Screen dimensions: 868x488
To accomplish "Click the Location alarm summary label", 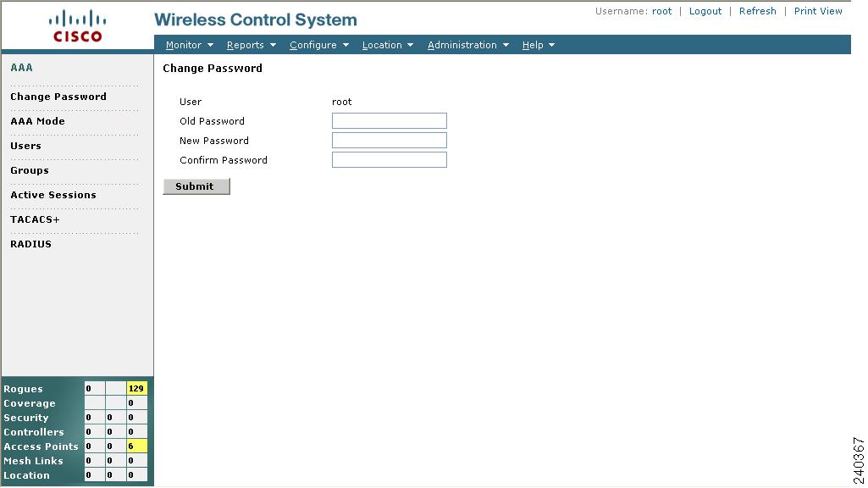I will [26, 475].
